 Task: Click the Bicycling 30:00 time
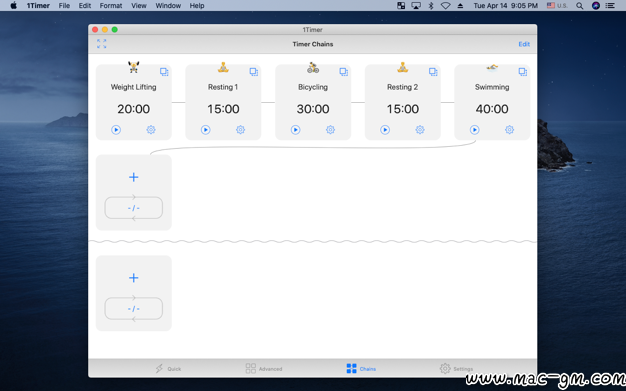pyautogui.click(x=313, y=109)
